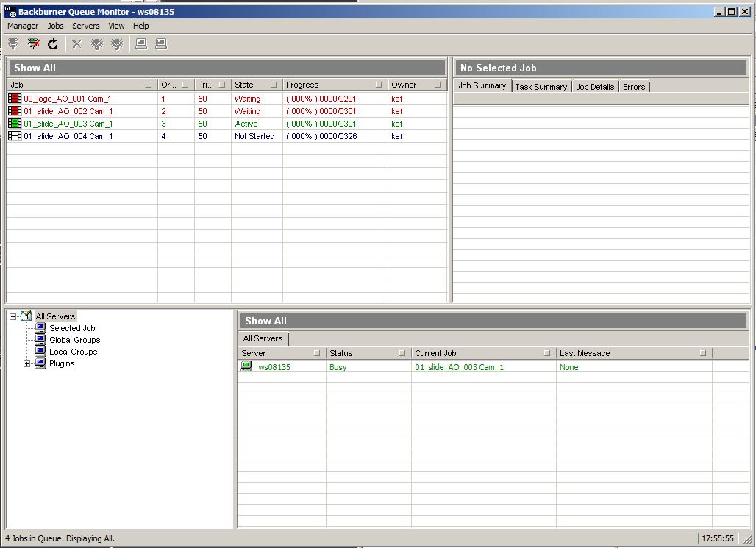Open the Servers menu
The height and width of the screenshot is (548, 756).
85,26
